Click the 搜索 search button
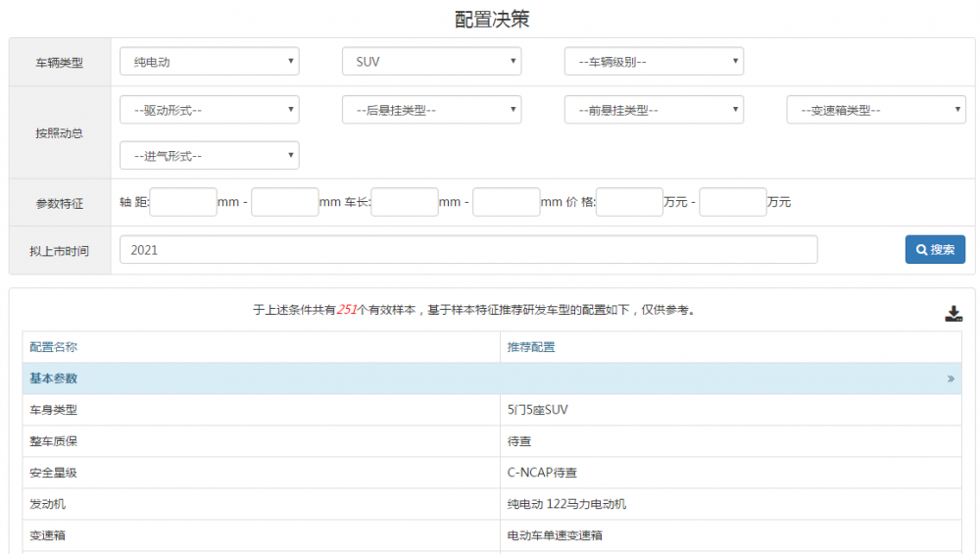980x554 pixels. click(x=935, y=250)
